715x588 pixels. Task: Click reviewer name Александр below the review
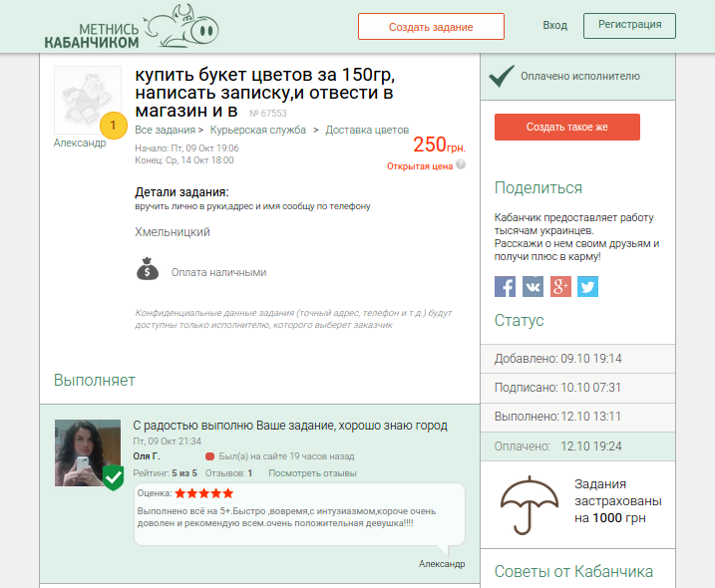pyautogui.click(x=442, y=564)
